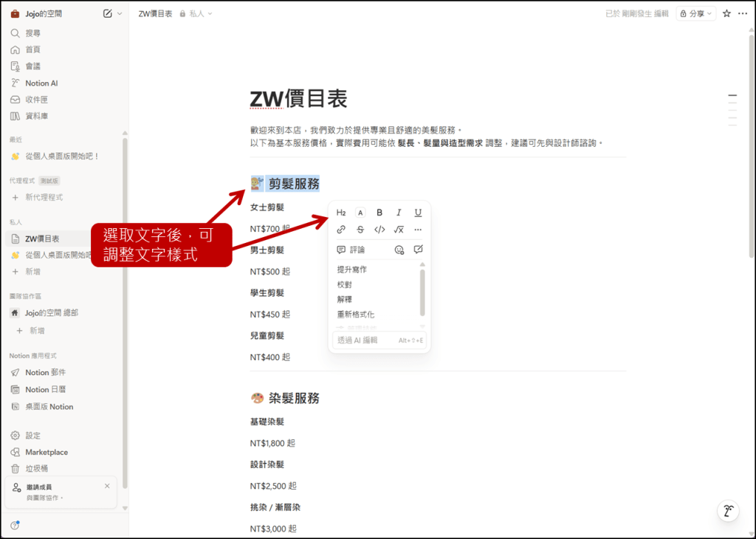The width and height of the screenshot is (756, 539).
Task: Open the 分享 share dropdown
Action: coord(696,13)
